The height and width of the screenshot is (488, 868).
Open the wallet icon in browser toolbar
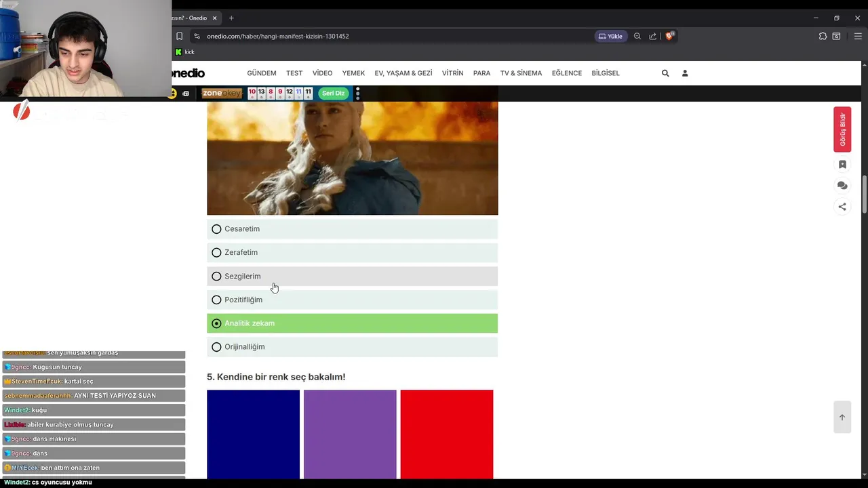pos(837,36)
